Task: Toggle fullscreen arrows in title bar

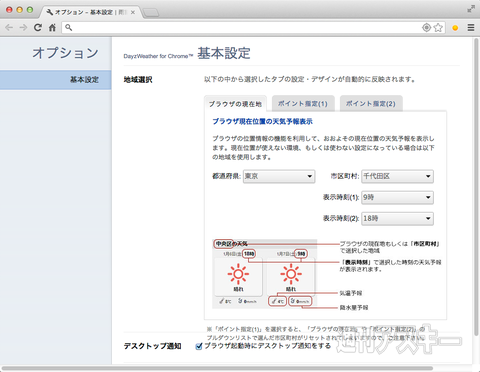Action: click(x=471, y=9)
